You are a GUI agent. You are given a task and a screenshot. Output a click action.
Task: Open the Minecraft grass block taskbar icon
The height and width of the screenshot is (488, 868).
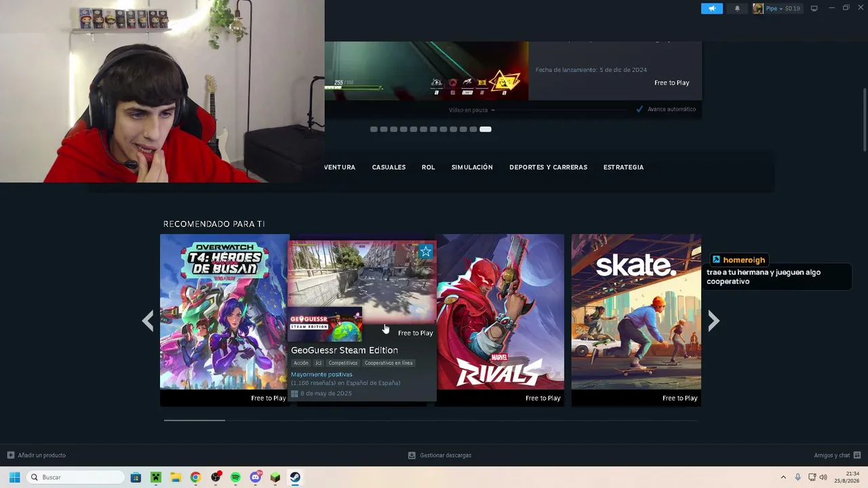pos(275,477)
